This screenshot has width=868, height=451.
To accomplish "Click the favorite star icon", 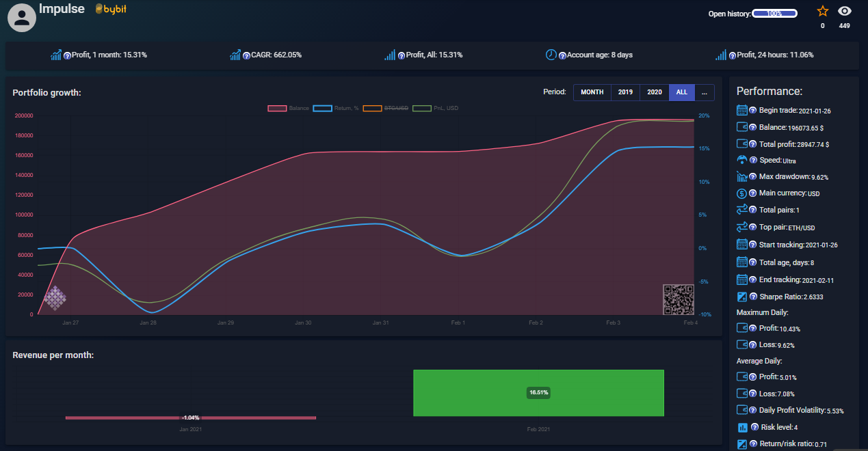I will (x=822, y=11).
